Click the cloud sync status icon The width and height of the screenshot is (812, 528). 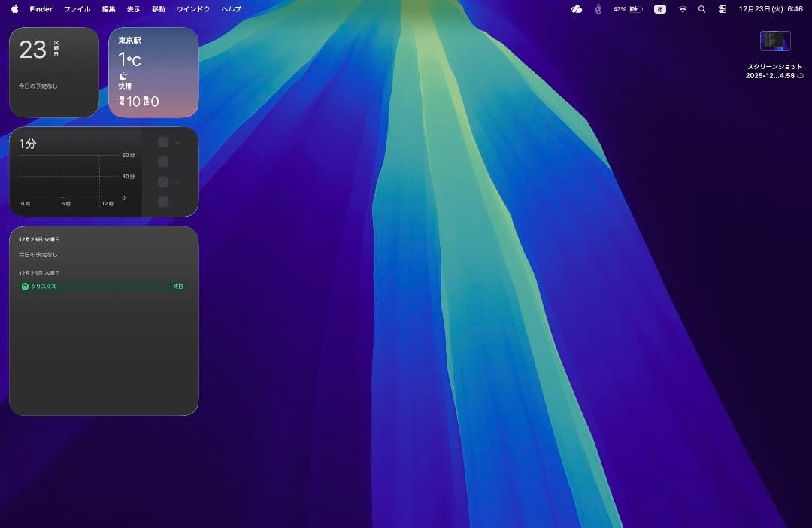(577, 9)
